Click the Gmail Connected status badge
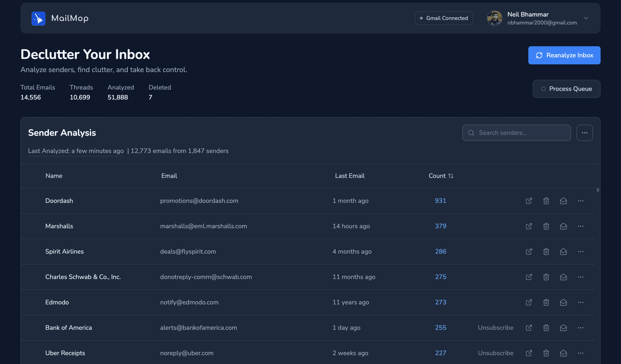Screen dimensions: 621x364 [x=444, y=18]
